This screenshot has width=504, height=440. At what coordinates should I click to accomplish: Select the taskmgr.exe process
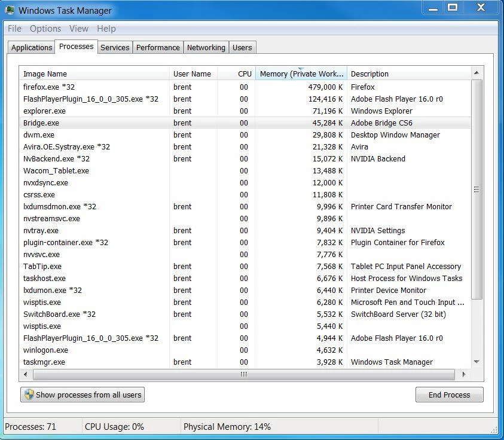click(x=245, y=362)
